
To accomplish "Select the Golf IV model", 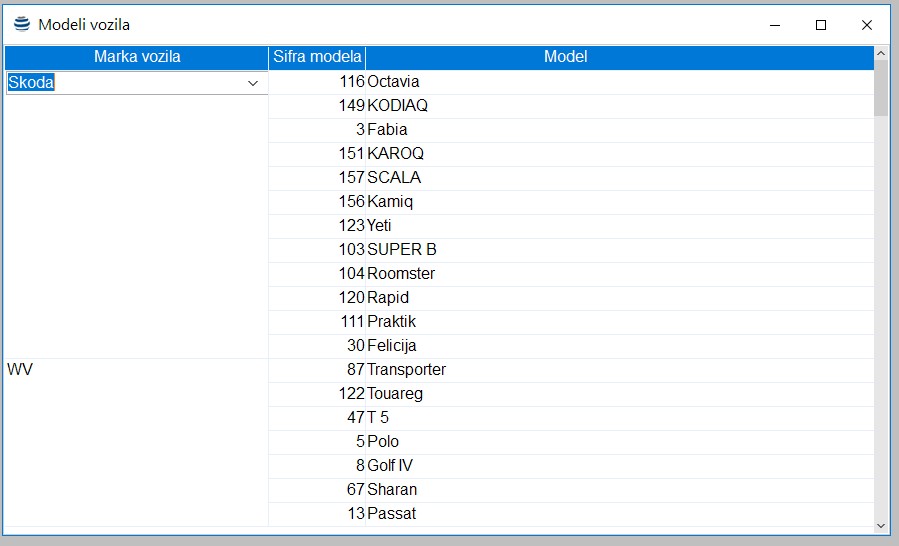I will point(390,466).
